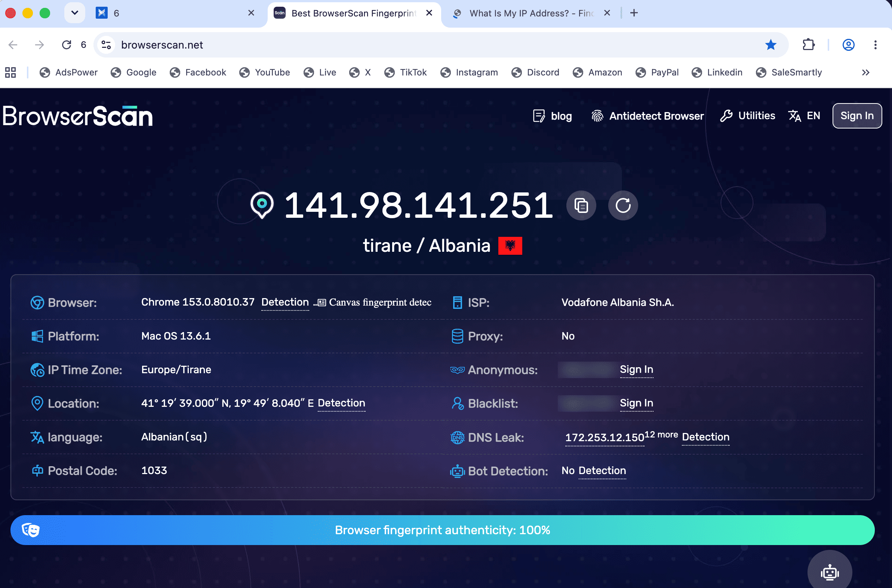Open the Utilities menu
892x588 pixels.
748,116
